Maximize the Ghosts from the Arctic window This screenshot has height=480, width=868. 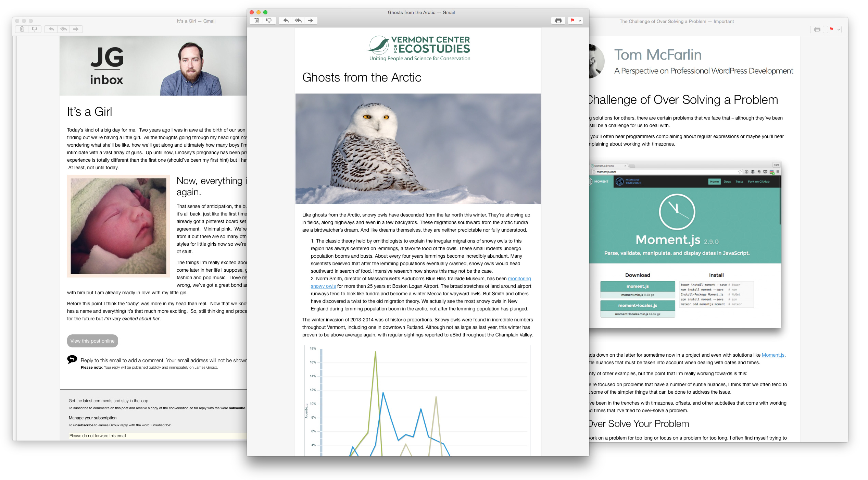[265, 12]
